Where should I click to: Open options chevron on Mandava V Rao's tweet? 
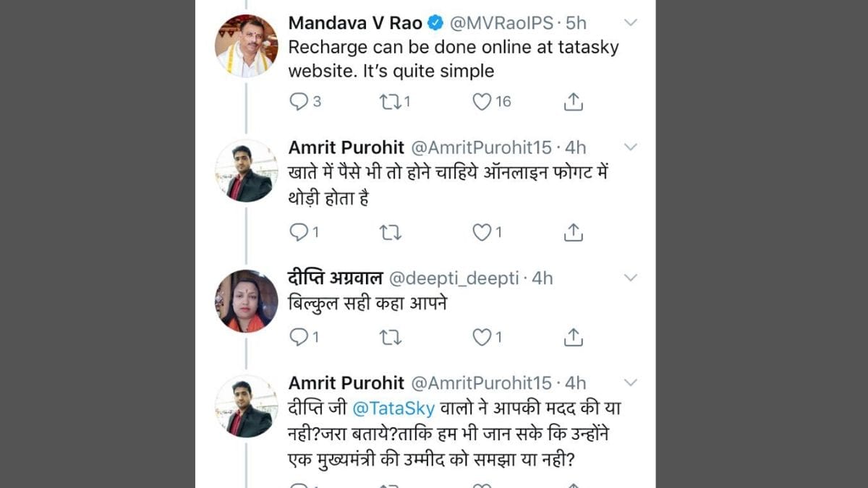click(631, 23)
